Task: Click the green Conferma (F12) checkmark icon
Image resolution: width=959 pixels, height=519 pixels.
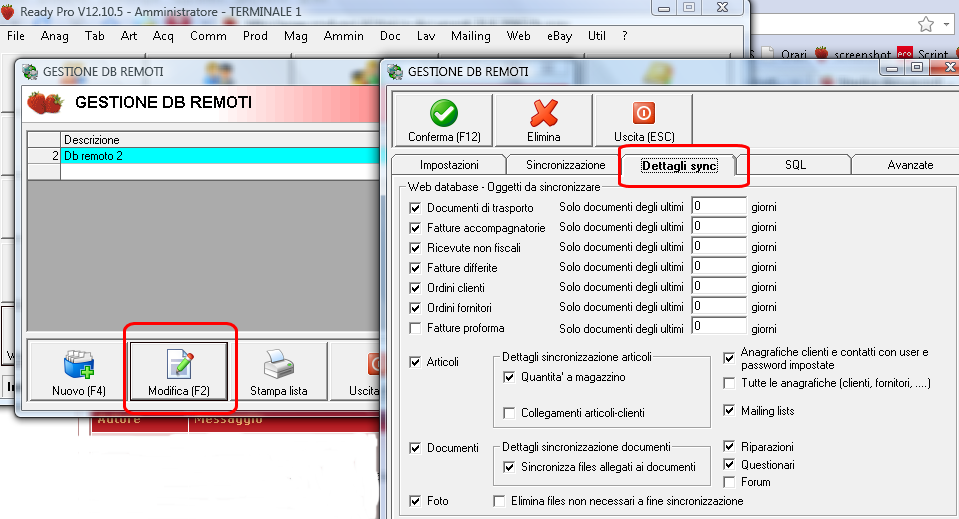Action: point(444,113)
